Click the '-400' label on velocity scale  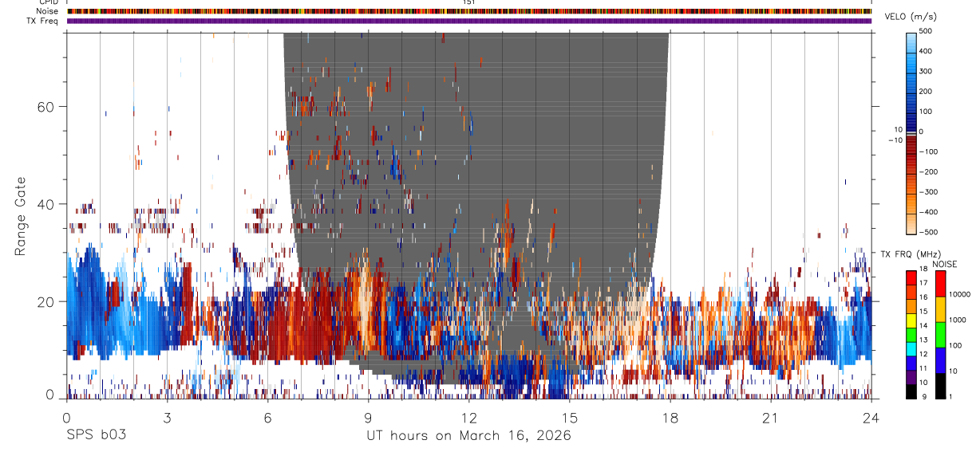click(x=929, y=212)
